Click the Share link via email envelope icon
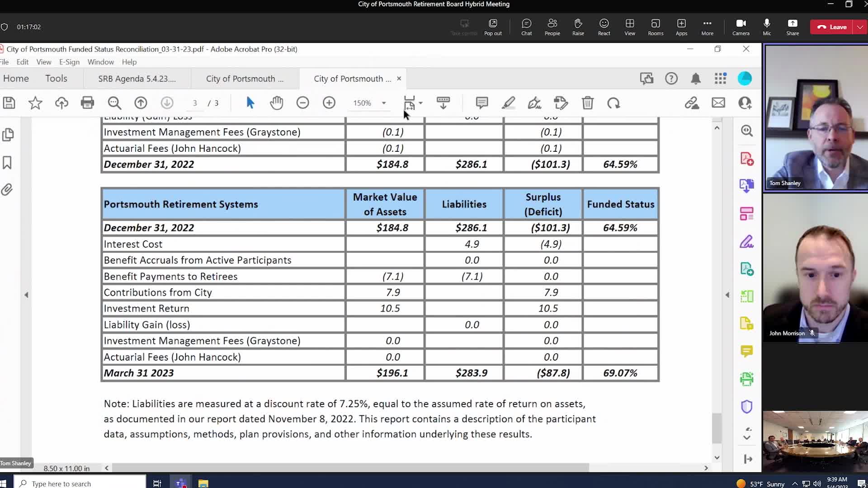868x488 pixels. (x=718, y=103)
